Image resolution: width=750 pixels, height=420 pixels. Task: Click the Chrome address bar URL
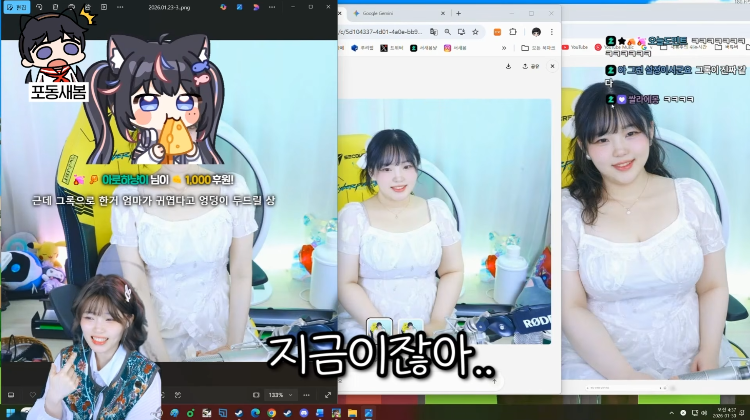coord(380,32)
